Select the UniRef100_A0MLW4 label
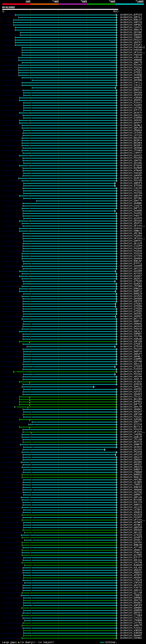 131,339
